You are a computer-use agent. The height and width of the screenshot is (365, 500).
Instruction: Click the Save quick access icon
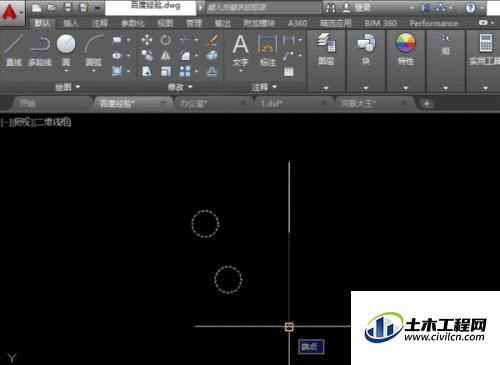tap(68, 8)
